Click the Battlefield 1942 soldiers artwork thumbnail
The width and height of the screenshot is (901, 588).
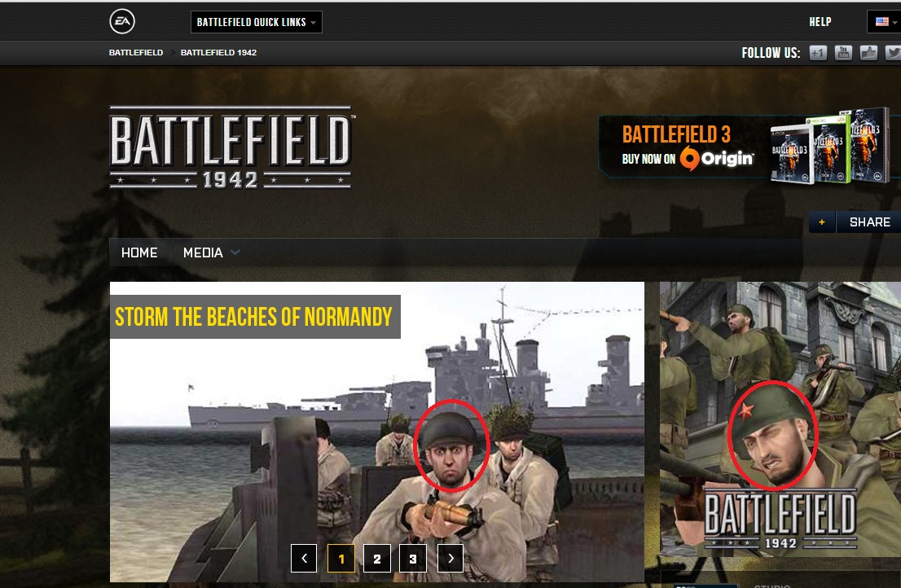point(780,419)
